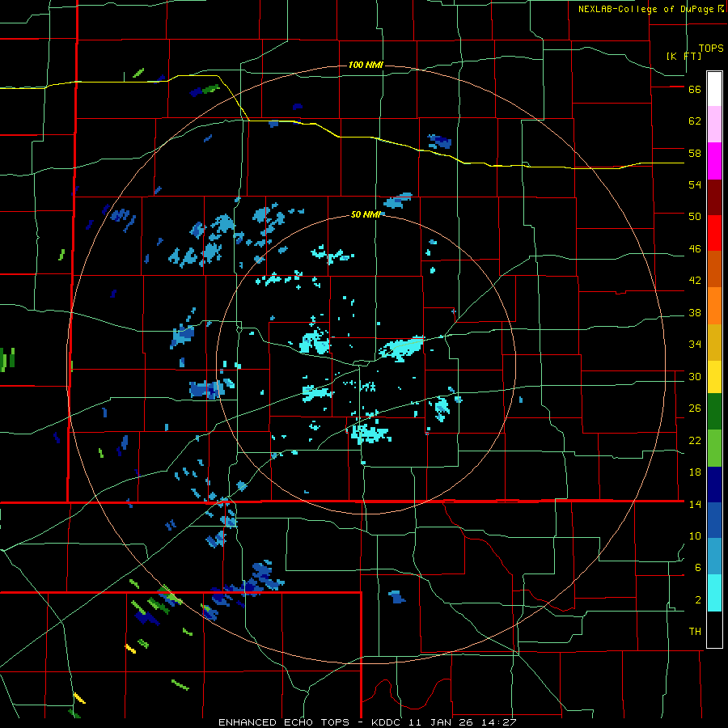Select the bright red legend swatch
Screen dimensions: 728x728
click(714, 233)
